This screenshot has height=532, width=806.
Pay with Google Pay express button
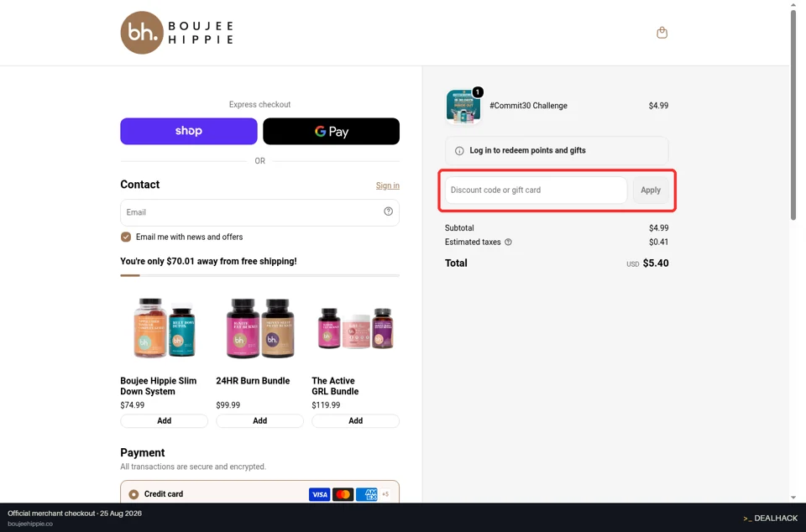331,131
